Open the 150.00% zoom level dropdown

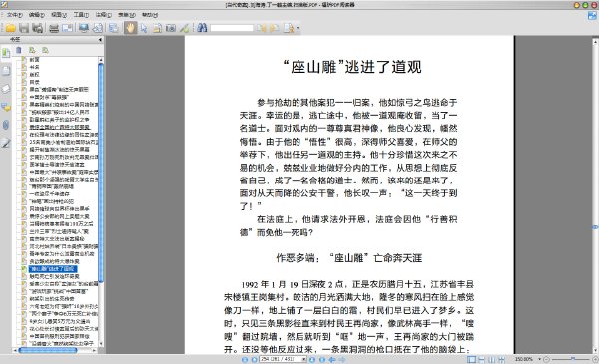point(540,359)
